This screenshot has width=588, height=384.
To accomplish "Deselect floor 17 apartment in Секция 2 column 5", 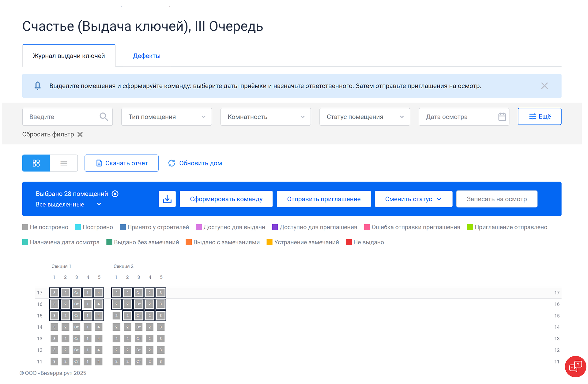I will point(161,293).
